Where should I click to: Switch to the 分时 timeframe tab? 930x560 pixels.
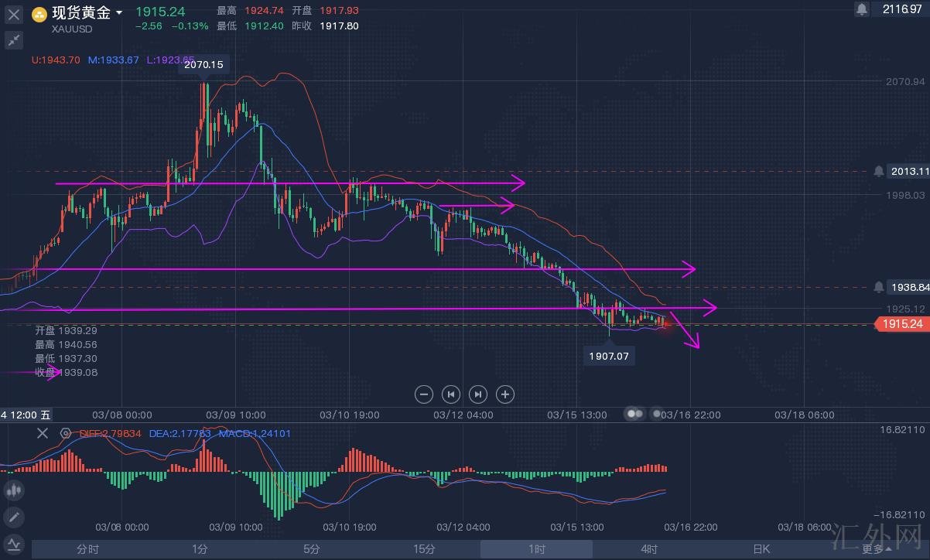click(87, 549)
